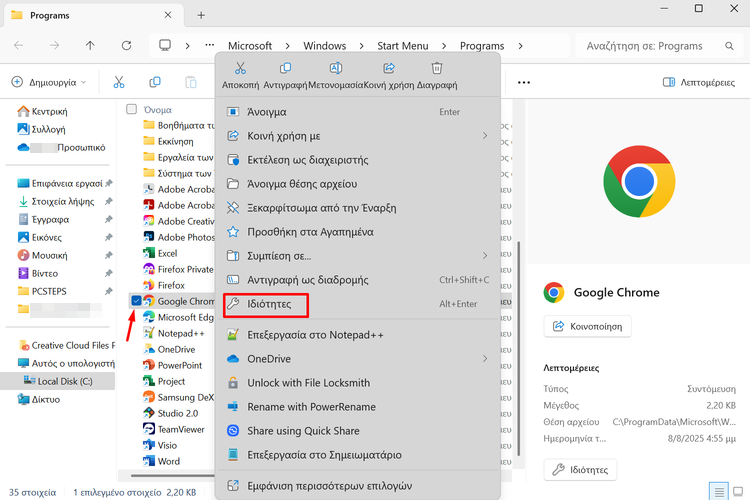Viewport: 750px width, 500px height.
Task: Click the search magnifier icon
Action: pos(729,46)
